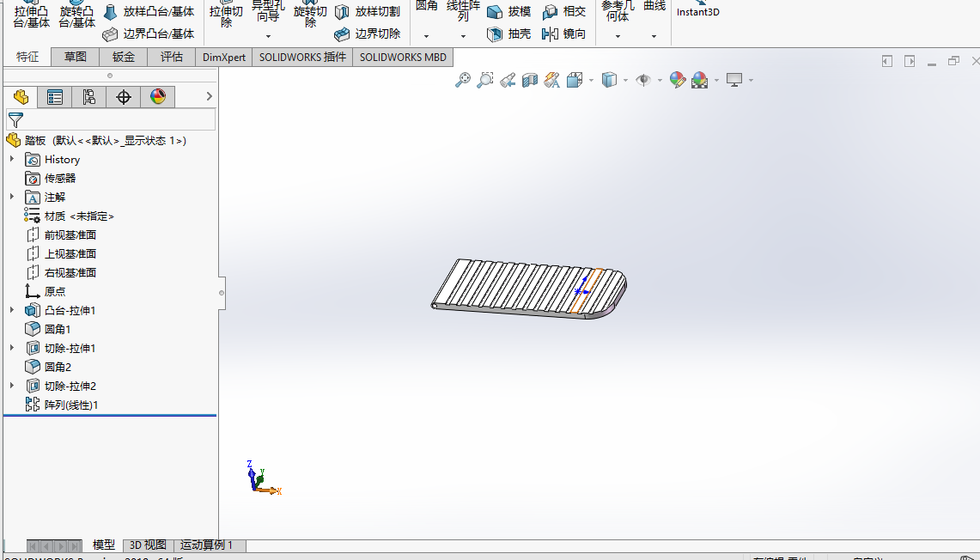
Task: Open the FeatureManager design tree tab
Action: [21, 97]
